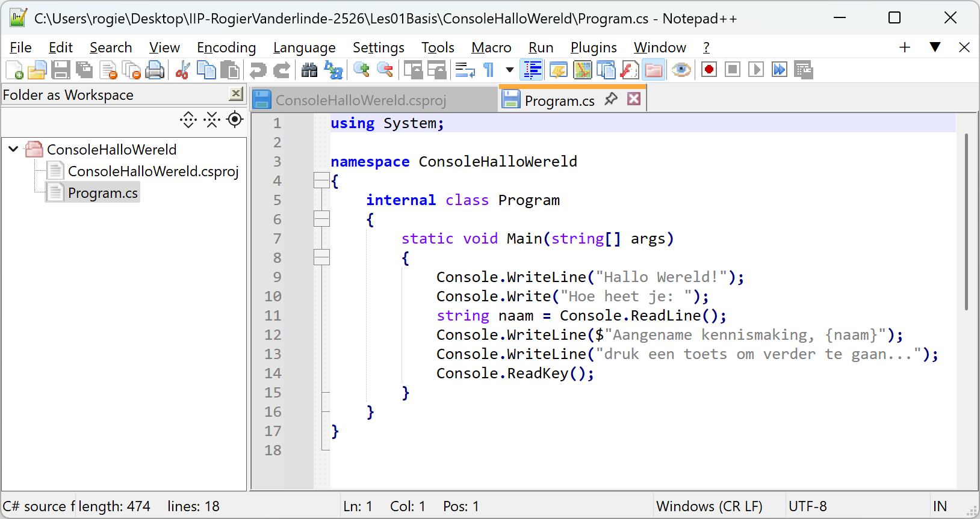Open the Define your language icon
This screenshot has width=980, height=519.
559,70
